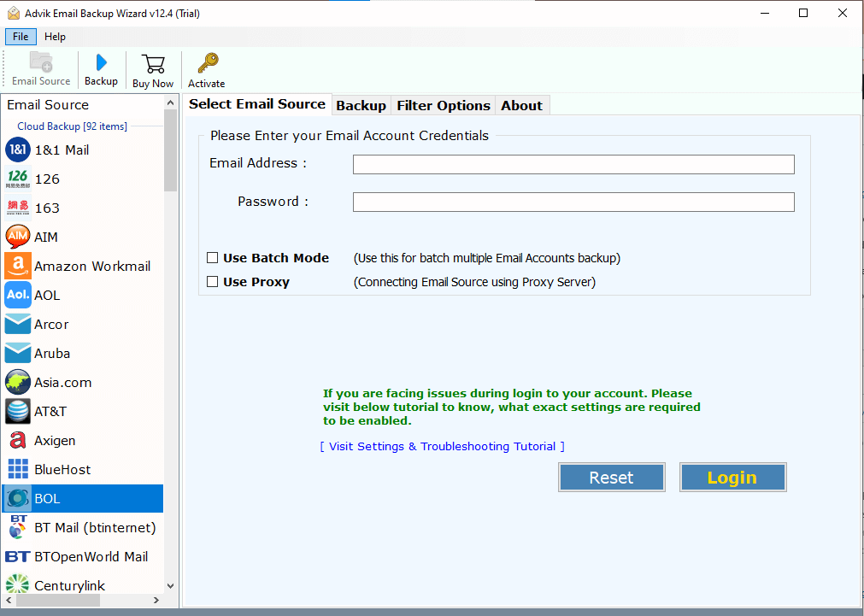The width and height of the screenshot is (864, 616).
Task: Select the AOL logo icon
Action: click(18, 295)
